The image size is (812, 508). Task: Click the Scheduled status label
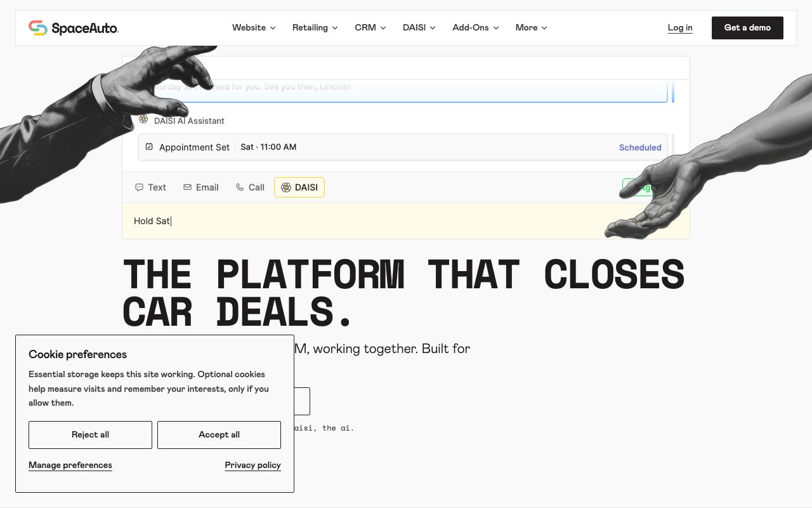(640, 147)
